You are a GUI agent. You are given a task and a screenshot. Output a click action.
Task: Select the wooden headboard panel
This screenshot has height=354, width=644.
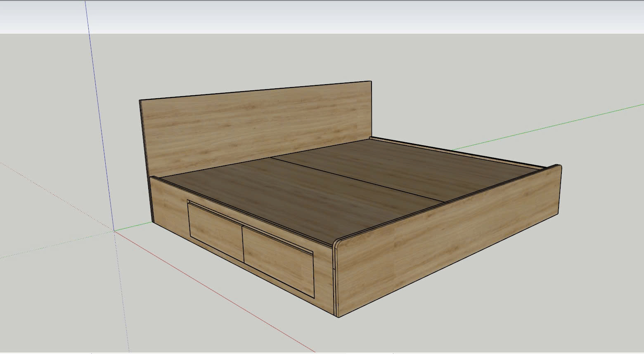click(256, 124)
